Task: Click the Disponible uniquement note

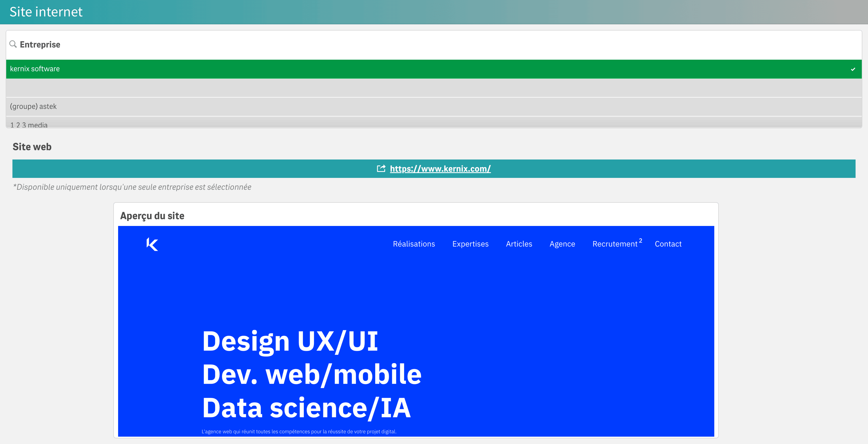Action: click(x=132, y=187)
